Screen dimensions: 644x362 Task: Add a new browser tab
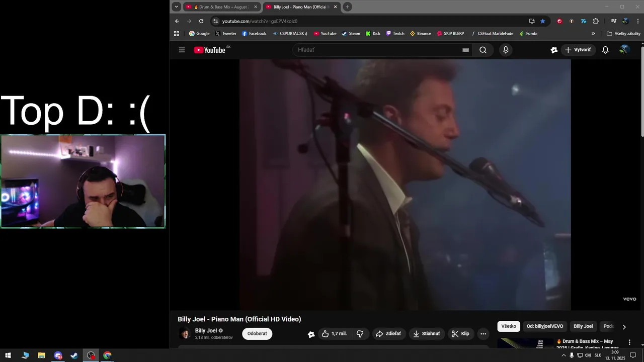[x=347, y=7]
